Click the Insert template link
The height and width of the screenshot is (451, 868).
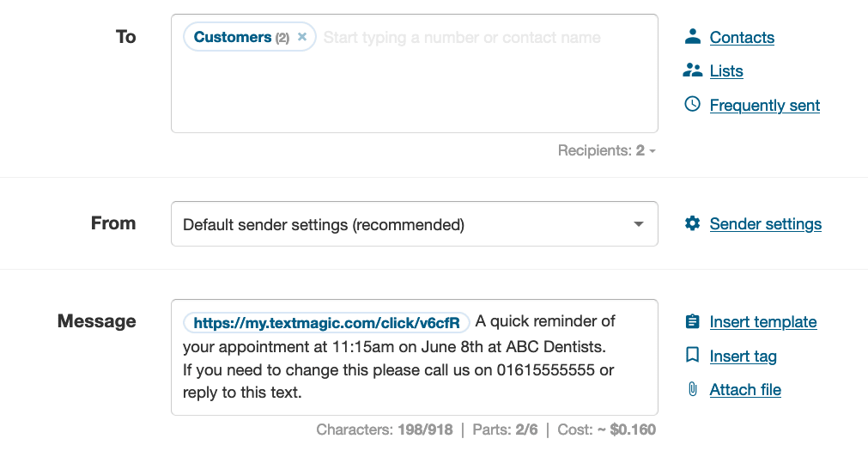(762, 322)
